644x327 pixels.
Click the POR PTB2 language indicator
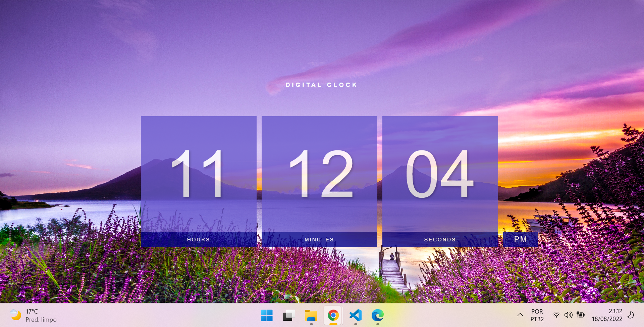point(537,315)
